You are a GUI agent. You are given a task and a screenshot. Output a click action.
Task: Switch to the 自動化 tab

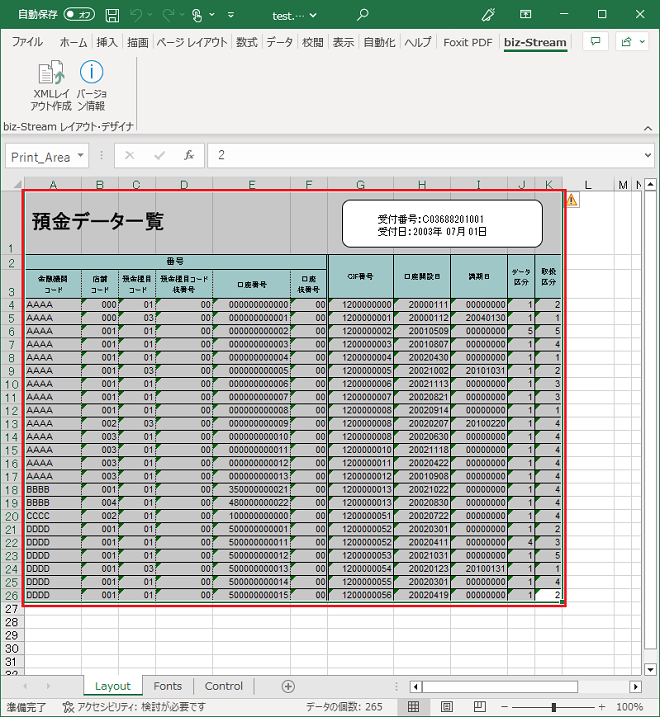pos(379,42)
